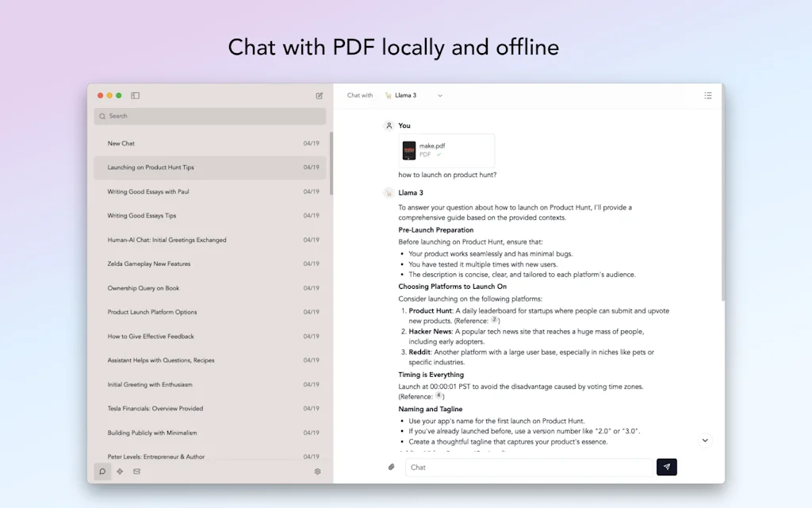Open the chat list icon top right
The width and height of the screenshot is (812, 508).
(708, 94)
